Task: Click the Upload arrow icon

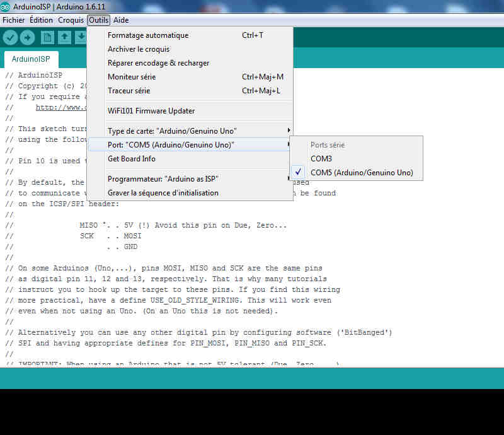Action: coord(27,38)
